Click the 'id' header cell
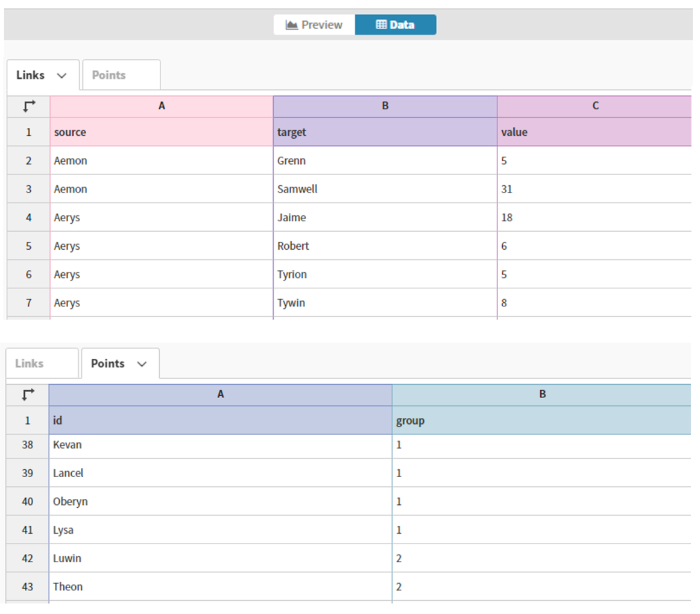This screenshot has width=700, height=614. [x=221, y=420]
